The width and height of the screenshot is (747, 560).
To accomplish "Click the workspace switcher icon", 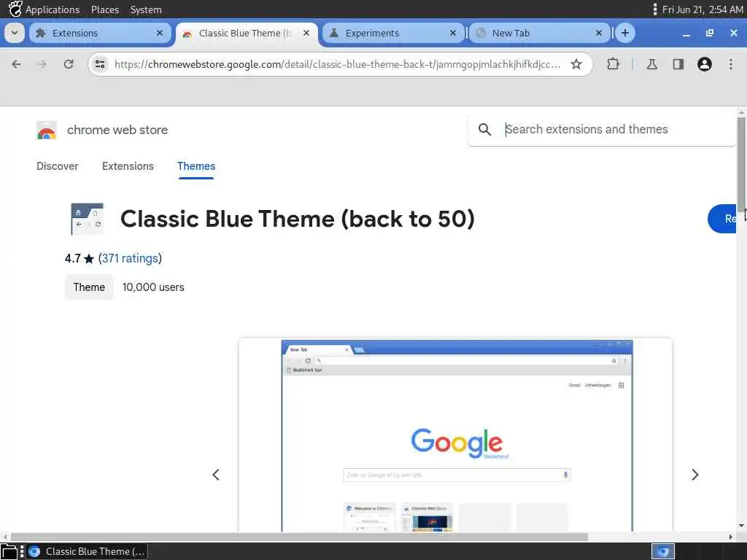I will 662,551.
